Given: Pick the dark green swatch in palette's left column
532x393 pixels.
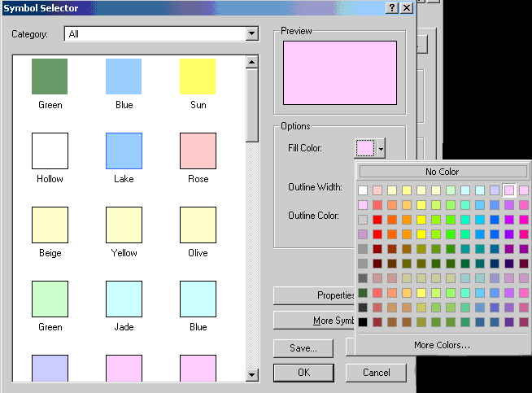Looking at the screenshot, I should (363, 293).
